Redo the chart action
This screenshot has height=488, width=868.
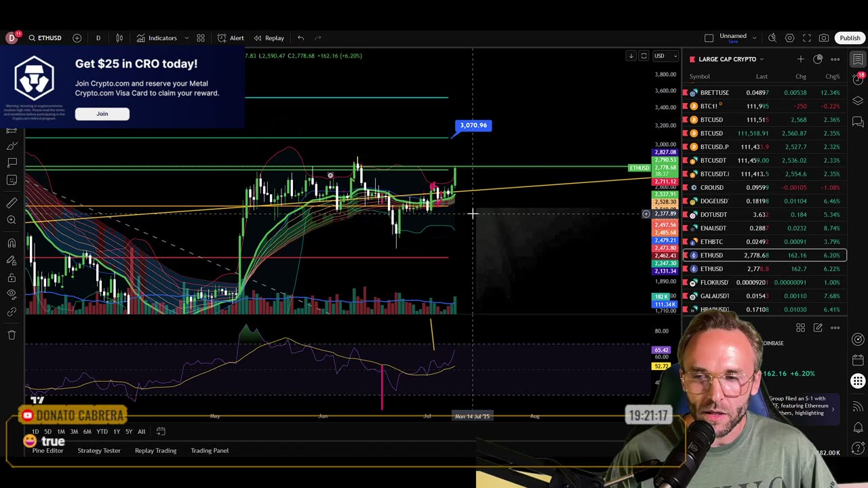click(x=318, y=38)
